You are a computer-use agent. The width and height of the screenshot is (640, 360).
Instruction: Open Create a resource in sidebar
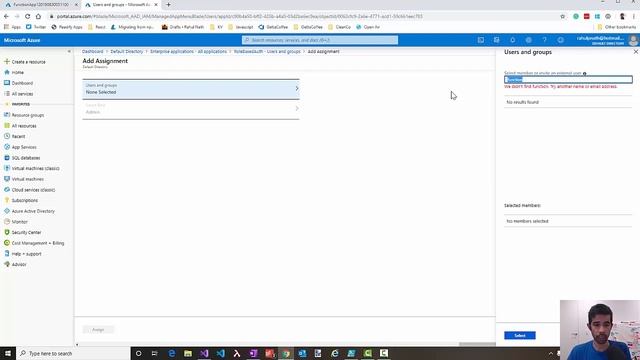coord(24,62)
